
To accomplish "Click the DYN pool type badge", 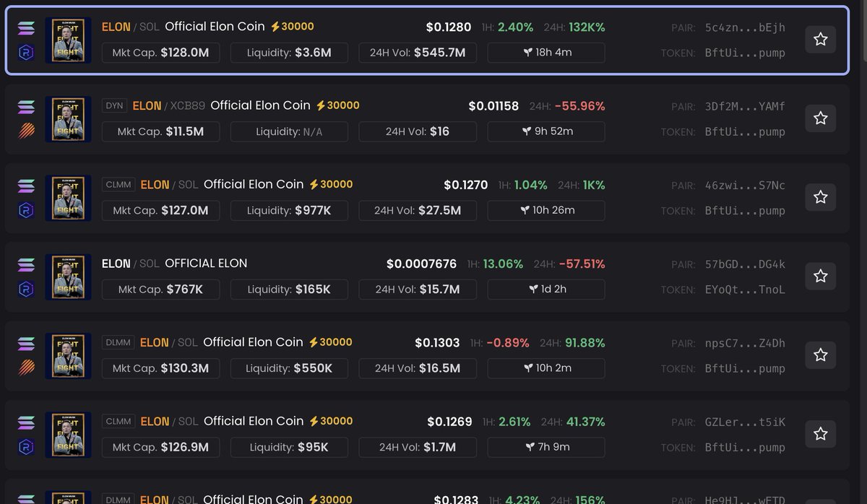I will coord(114,105).
